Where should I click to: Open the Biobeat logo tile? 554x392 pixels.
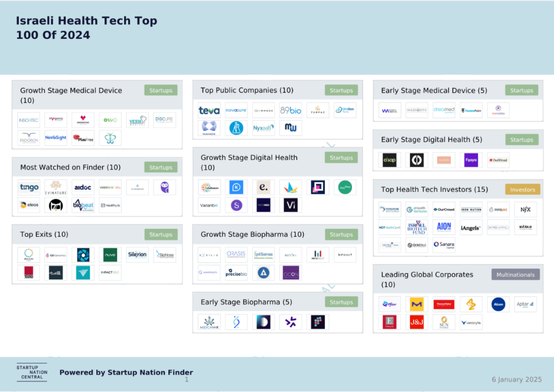click(x=83, y=205)
